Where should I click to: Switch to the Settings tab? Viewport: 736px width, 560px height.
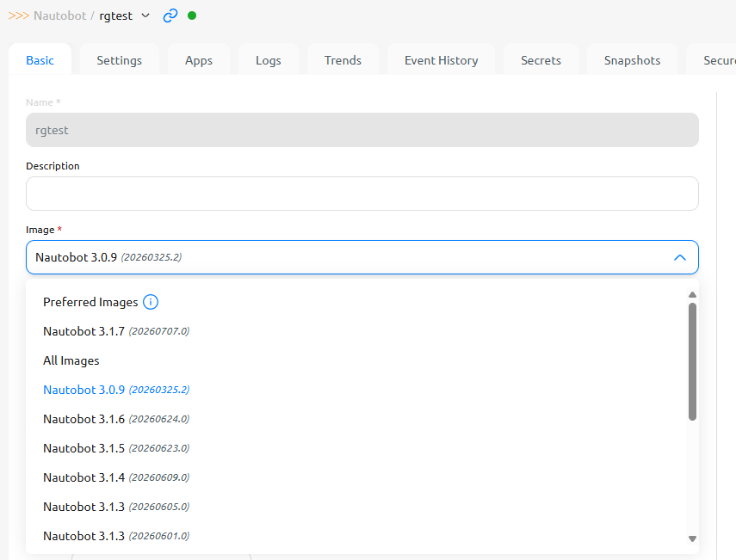[x=120, y=60]
